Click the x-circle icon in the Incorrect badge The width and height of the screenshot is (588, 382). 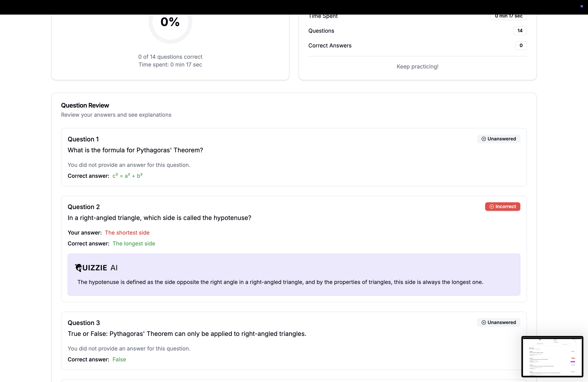coord(492,207)
